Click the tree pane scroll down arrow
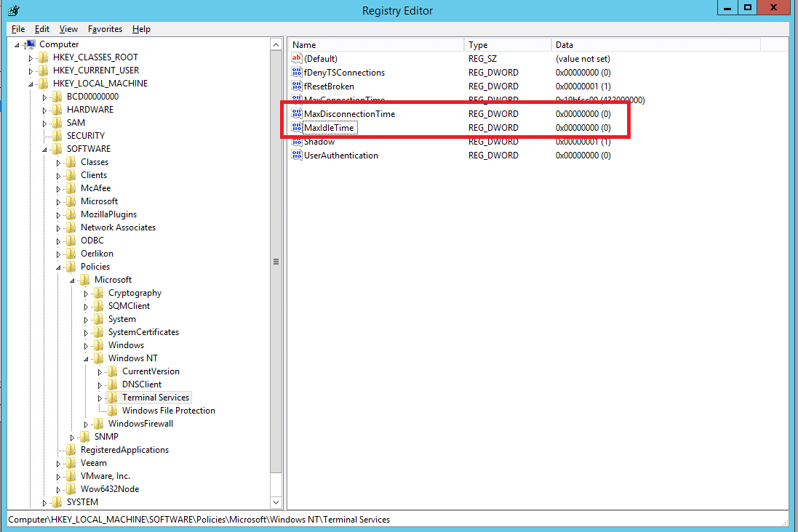 276,502
